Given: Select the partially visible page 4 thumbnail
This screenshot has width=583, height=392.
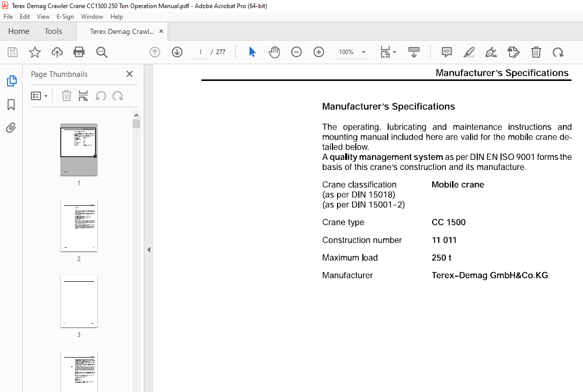Looking at the screenshot, I should tap(79, 371).
